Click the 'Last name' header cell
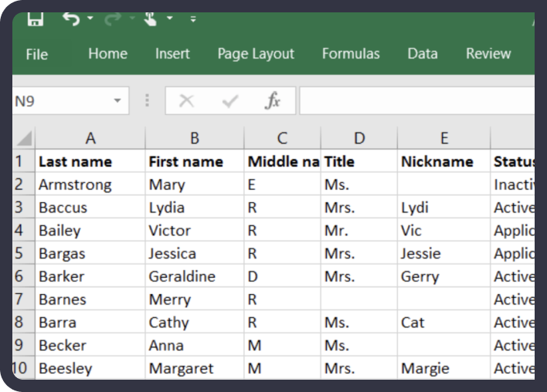 coord(90,161)
